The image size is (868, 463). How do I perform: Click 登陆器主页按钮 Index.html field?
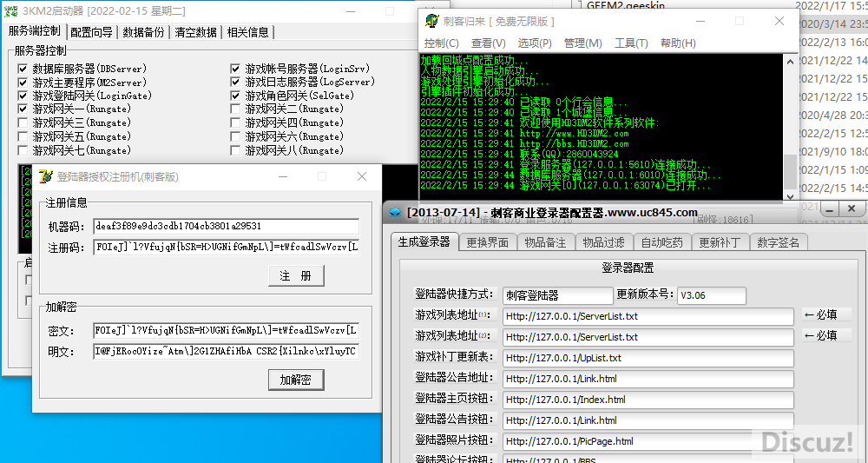[x=648, y=400]
